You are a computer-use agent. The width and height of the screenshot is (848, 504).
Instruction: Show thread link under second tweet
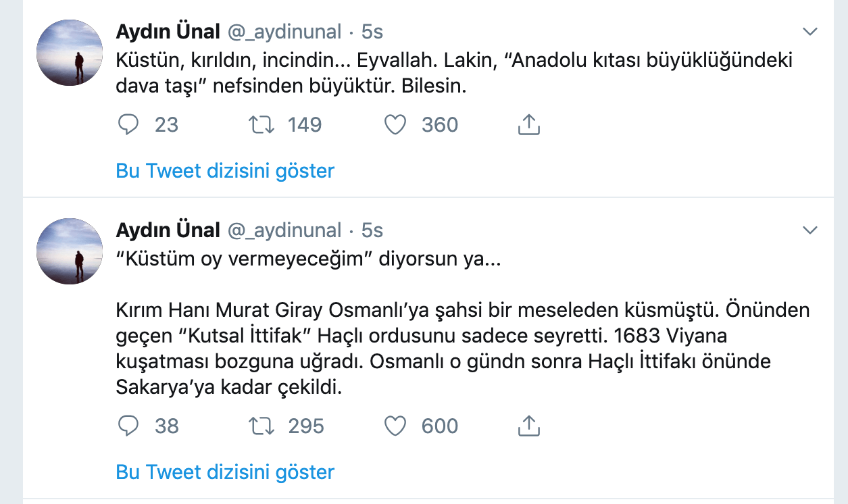coord(225,472)
